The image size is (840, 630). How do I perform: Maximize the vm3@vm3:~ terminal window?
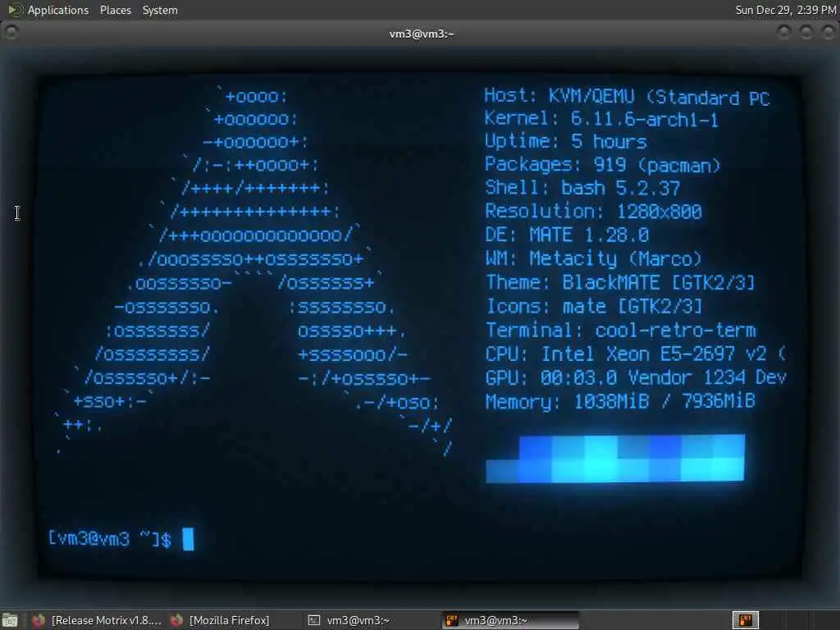pyautogui.click(x=806, y=33)
